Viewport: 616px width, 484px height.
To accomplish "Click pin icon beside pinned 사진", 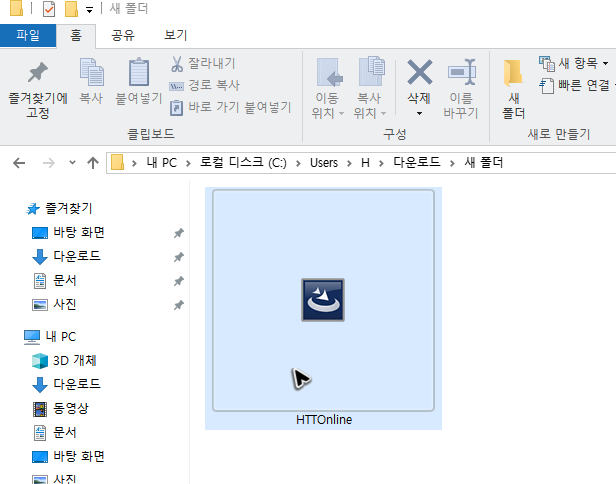I will (179, 305).
